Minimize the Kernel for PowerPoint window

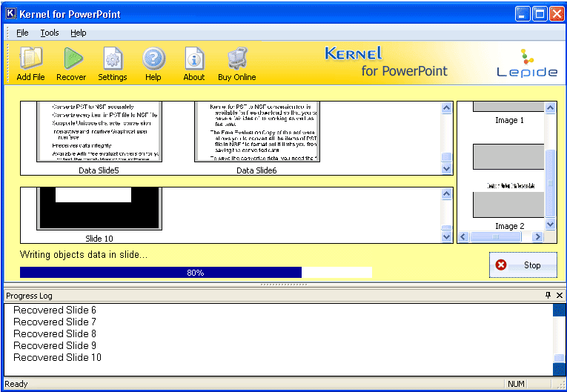[523, 14]
